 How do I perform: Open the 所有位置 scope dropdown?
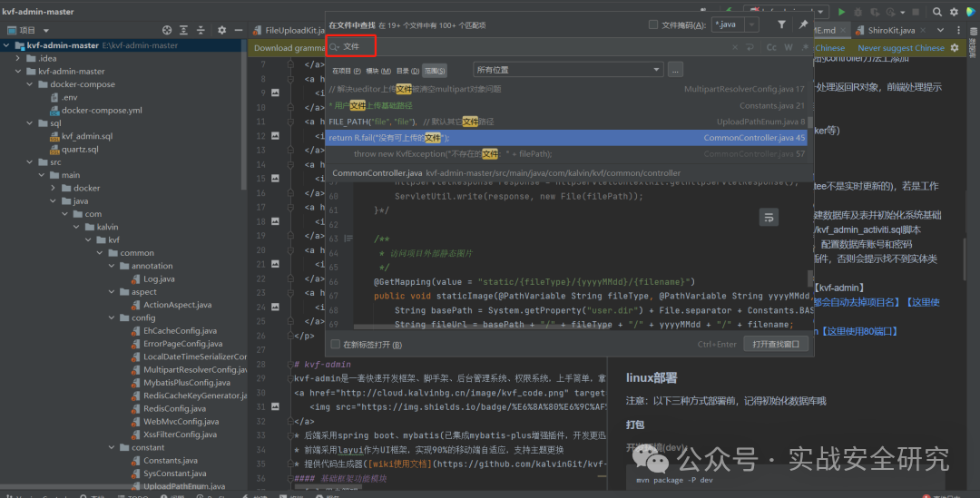[x=567, y=69]
